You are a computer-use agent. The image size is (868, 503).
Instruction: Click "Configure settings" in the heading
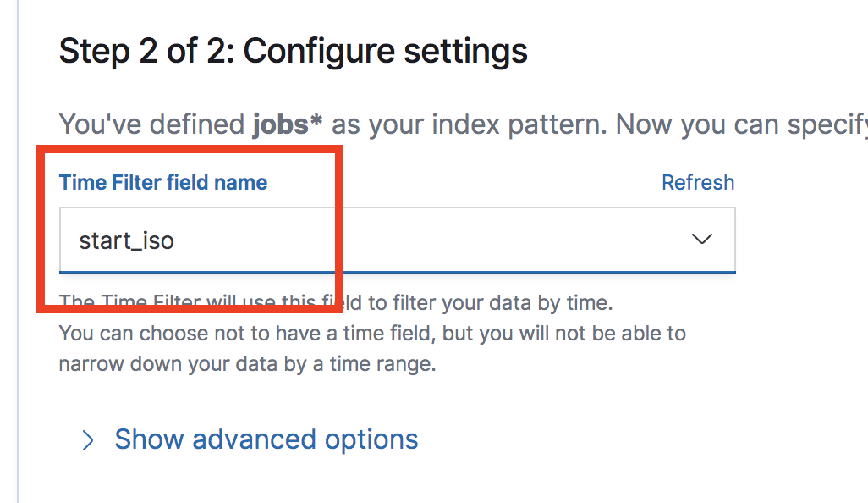pos(385,52)
